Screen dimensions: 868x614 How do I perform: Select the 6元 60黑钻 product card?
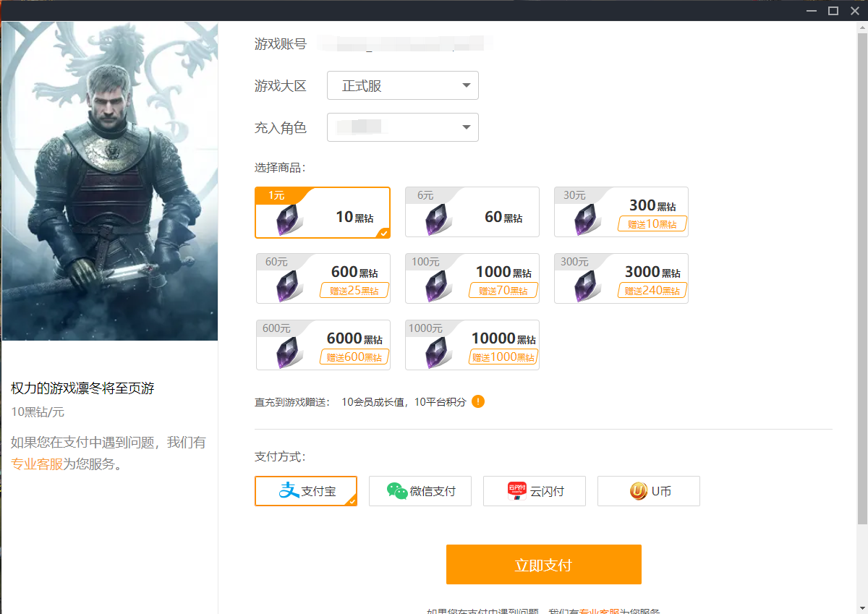[x=472, y=212]
